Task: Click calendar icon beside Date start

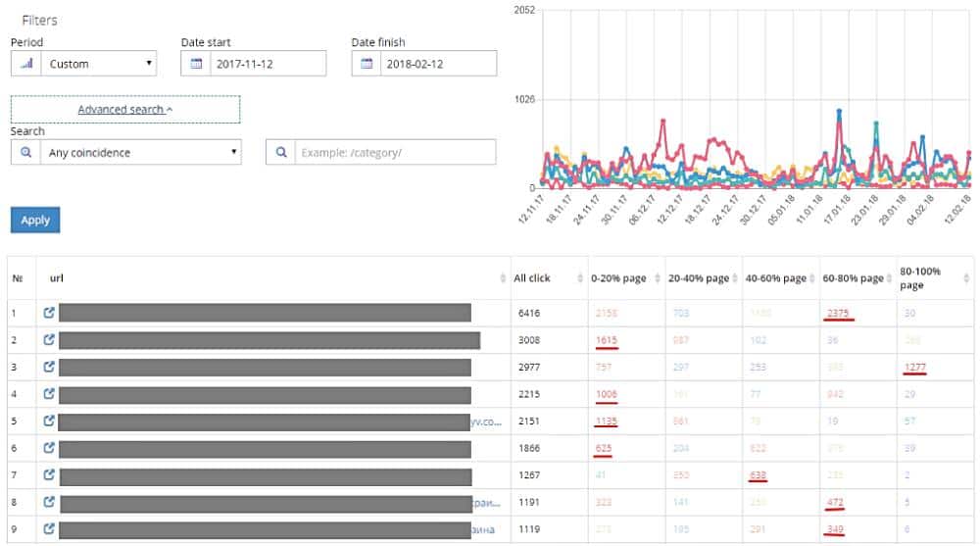Action: click(196, 64)
